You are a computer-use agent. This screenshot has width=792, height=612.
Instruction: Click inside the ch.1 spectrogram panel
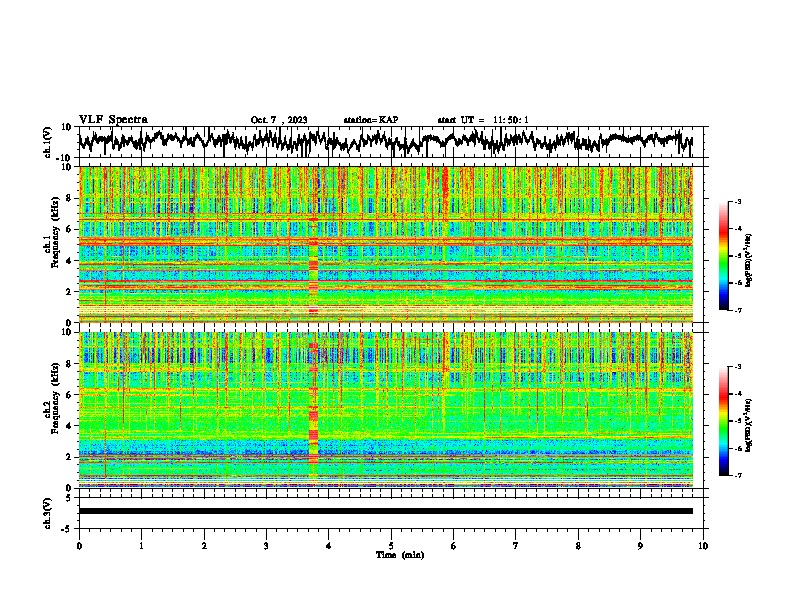[x=386, y=244]
